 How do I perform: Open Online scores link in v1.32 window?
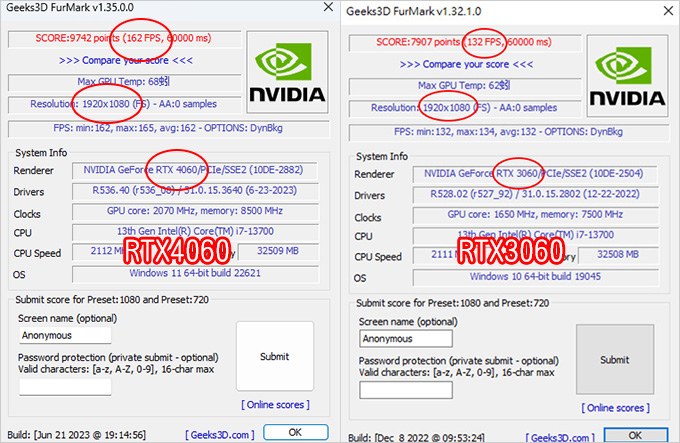[x=615, y=408]
